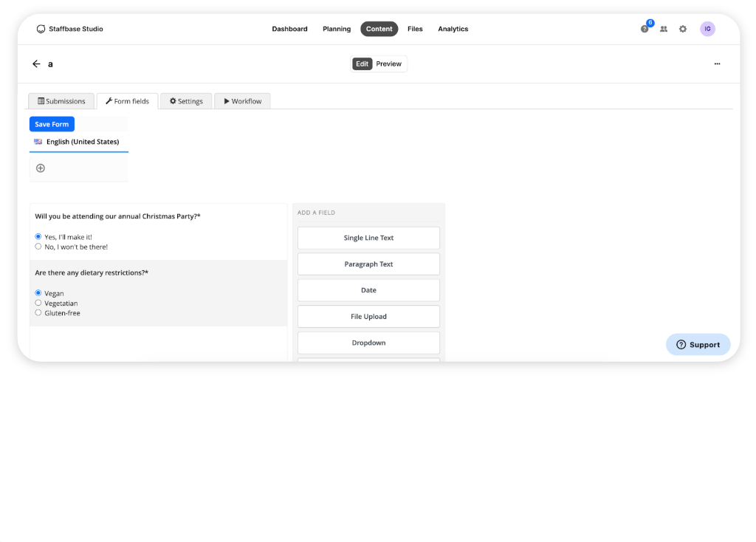The width and height of the screenshot is (756, 542).
Task: Click the back arrow next to form title
Action: [36, 64]
